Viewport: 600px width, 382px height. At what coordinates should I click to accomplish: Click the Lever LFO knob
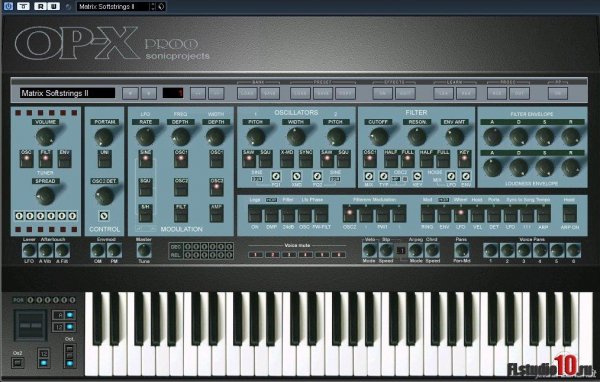click(29, 250)
